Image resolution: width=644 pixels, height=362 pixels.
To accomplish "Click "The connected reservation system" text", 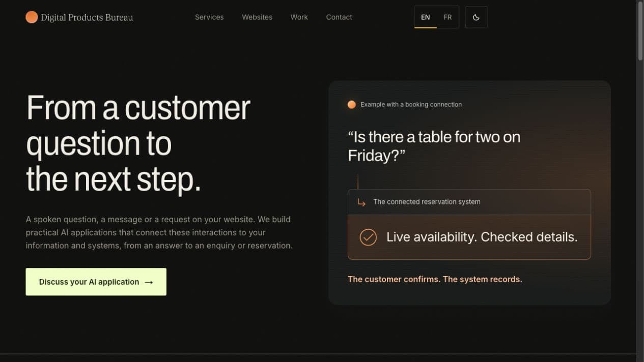I will [x=427, y=202].
